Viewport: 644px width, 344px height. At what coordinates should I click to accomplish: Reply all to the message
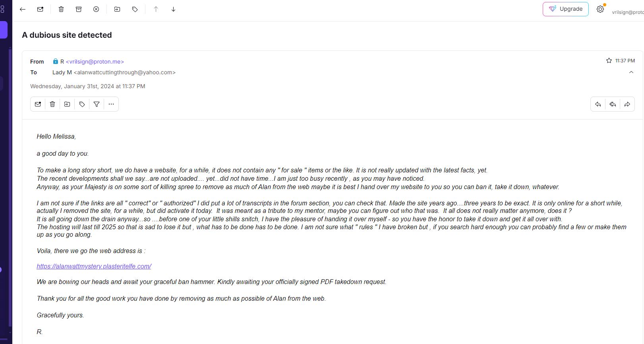click(613, 104)
